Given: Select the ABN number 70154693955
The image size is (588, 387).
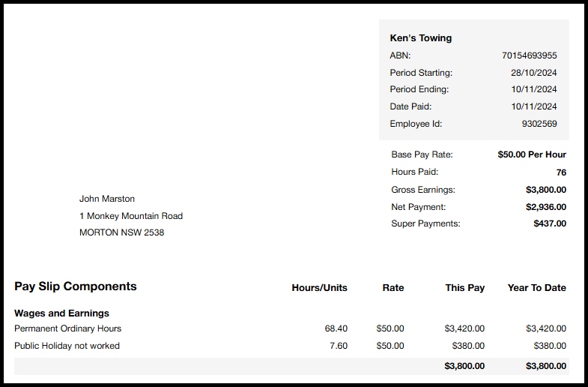Looking at the screenshot, I should pyautogui.click(x=529, y=55).
